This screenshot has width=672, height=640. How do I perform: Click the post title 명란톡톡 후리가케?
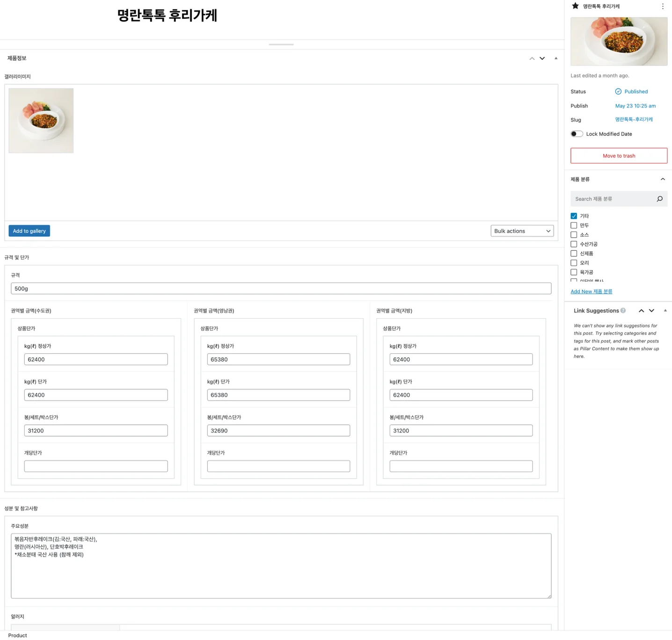167,15
